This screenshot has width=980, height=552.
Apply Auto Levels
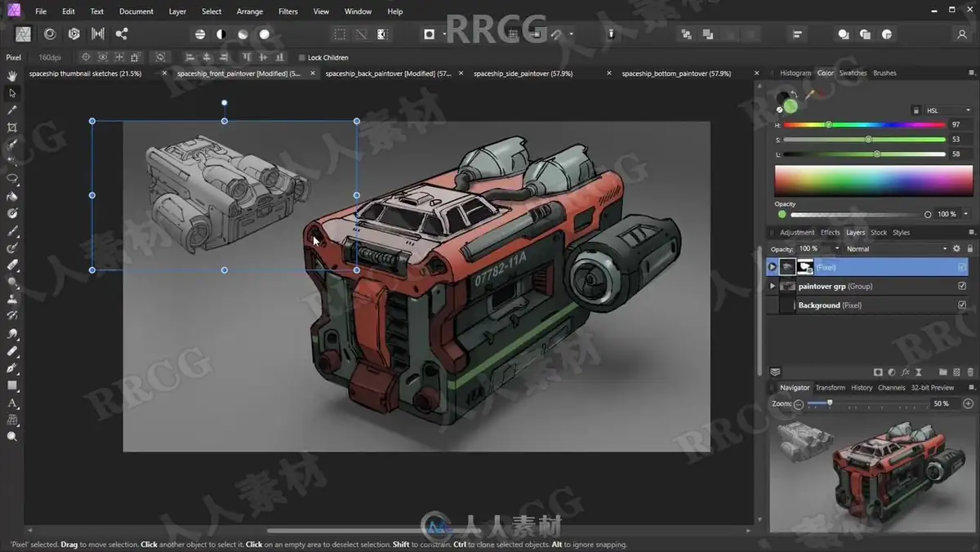pos(200,34)
